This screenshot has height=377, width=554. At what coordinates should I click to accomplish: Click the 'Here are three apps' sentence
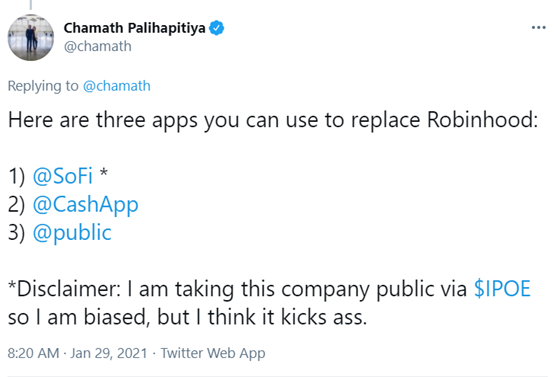[x=273, y=120]
